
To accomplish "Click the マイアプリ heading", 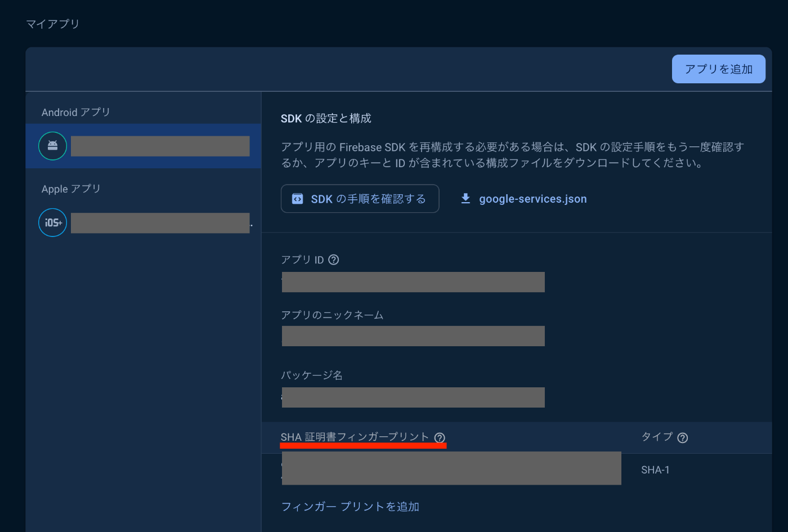I will point(53,24).
